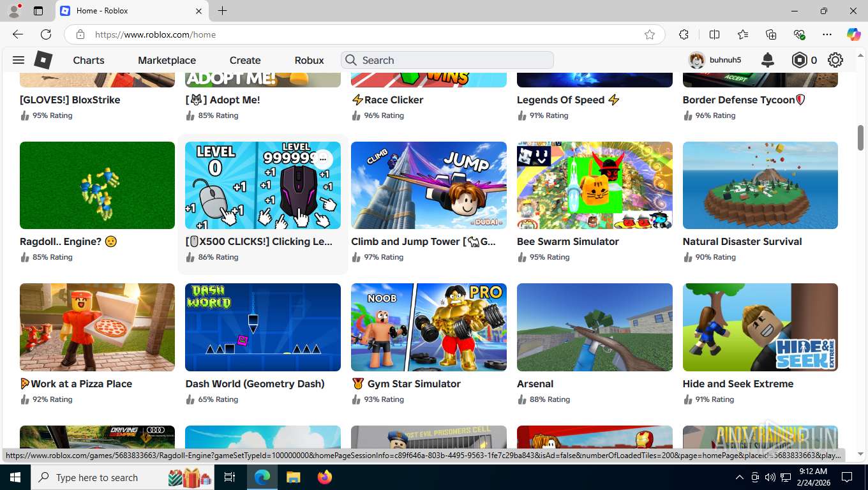Click the Clicking Legends game thumbnail
The image size is (868, 490).
(x=263, y=185)
